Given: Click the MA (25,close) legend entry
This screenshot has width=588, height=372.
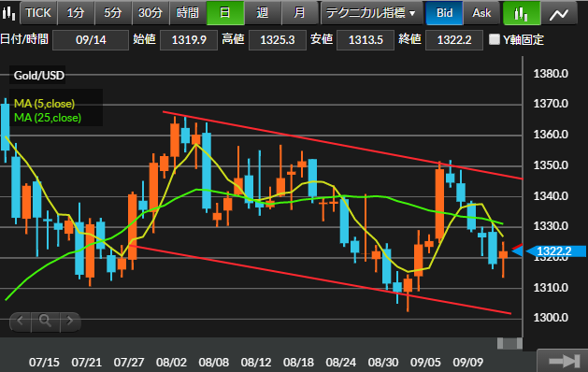Looking at the screenshot, I should (x=48, y=118).
